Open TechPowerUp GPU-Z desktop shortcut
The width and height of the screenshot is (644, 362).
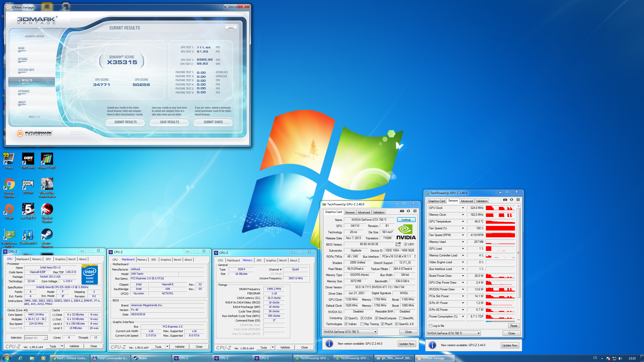pos(9,238)
